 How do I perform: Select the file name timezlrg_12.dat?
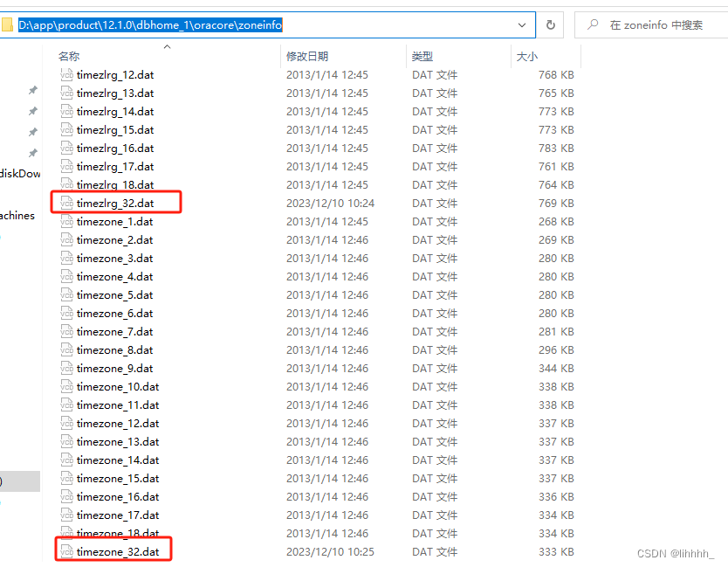115,75
